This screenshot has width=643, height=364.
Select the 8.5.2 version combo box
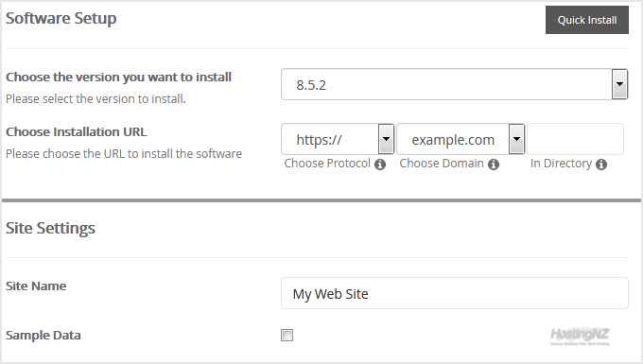[455, 84]
